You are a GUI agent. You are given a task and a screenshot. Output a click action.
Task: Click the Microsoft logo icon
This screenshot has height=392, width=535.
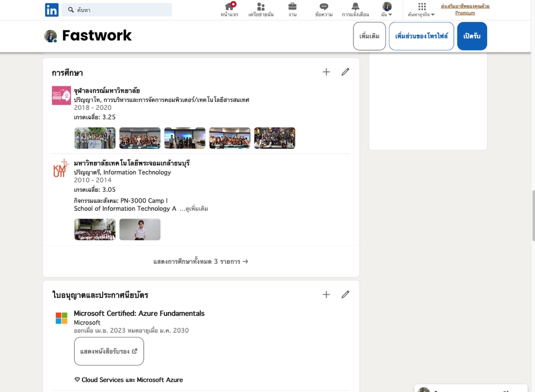(x=61, y=318)
